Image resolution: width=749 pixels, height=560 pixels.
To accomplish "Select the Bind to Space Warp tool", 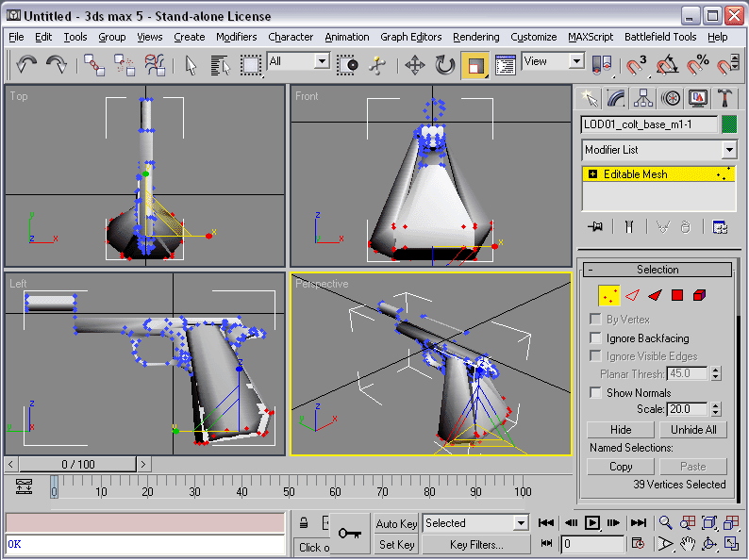I will 155,64.
